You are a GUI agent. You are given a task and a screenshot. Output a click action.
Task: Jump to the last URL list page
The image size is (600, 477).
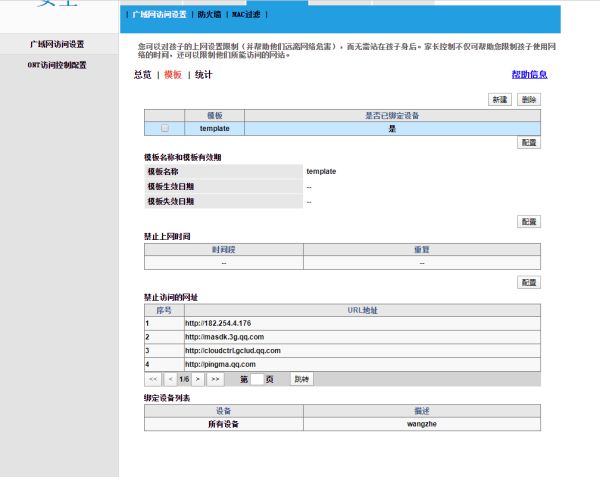tap(215, 379)
